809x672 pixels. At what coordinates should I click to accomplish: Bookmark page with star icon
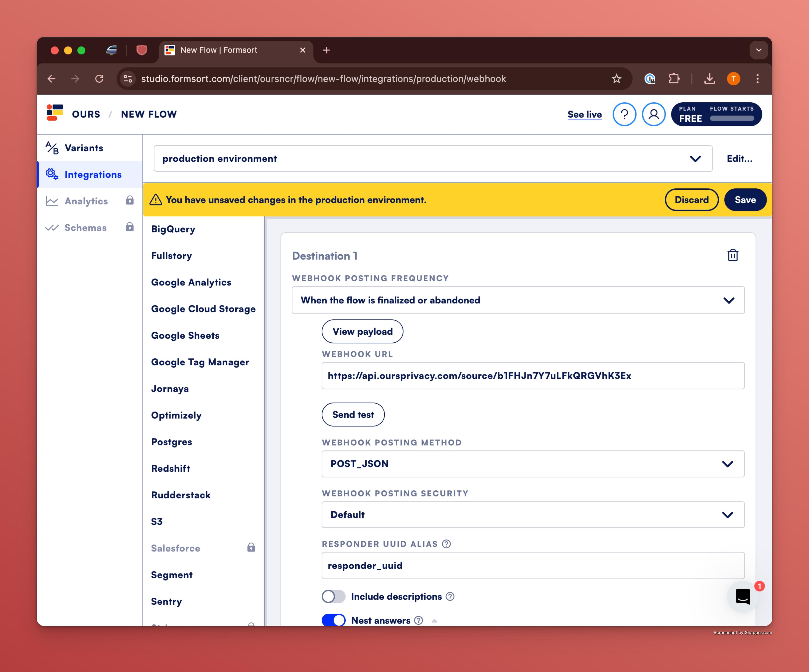616,79
